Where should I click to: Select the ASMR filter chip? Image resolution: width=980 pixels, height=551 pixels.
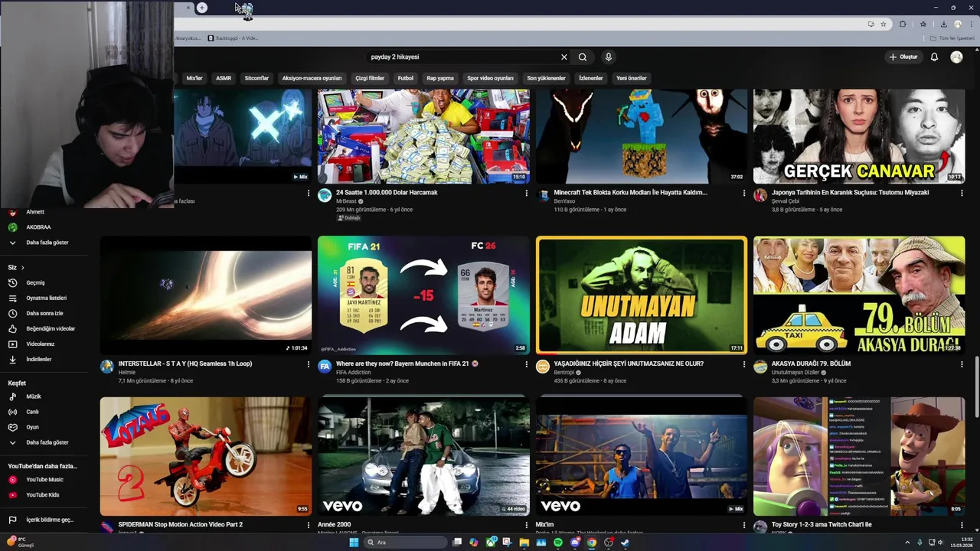[224, 78]
